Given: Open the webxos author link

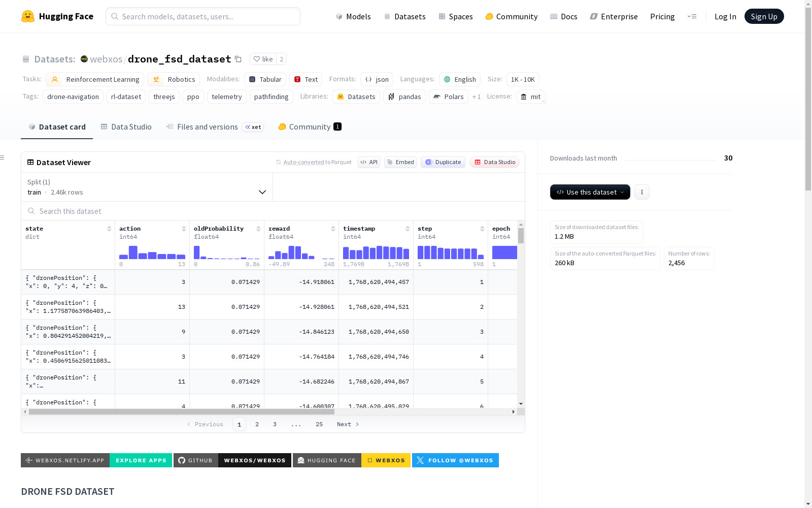Looking at the screenshot, I should pos(106,59).
